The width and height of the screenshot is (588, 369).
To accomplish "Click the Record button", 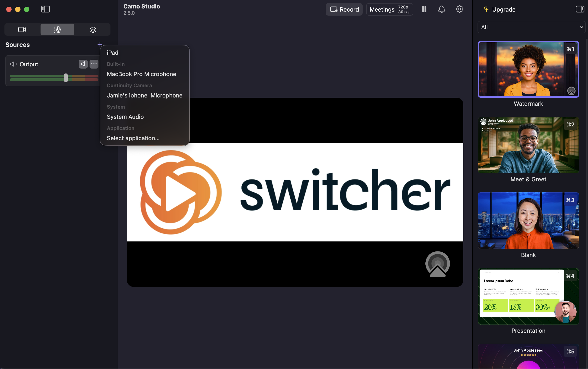I will coord(344,10).
